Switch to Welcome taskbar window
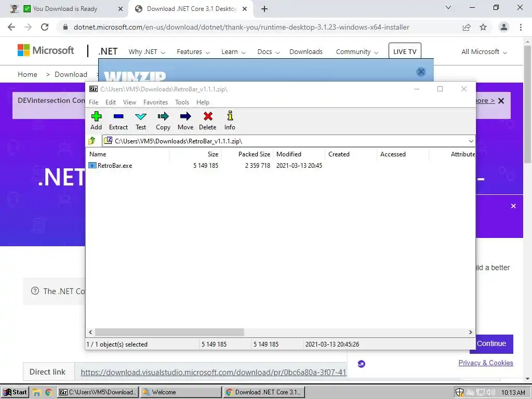The width and height of the screenshot is (532, 399). pos(181,392)
